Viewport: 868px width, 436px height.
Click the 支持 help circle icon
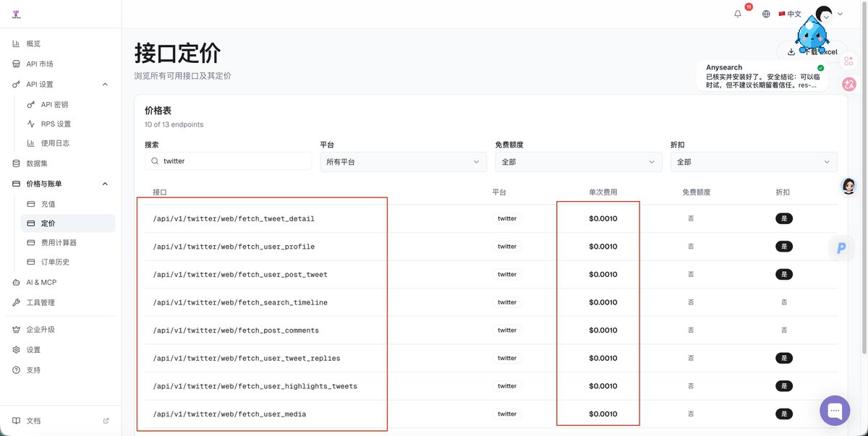point(16,369)
